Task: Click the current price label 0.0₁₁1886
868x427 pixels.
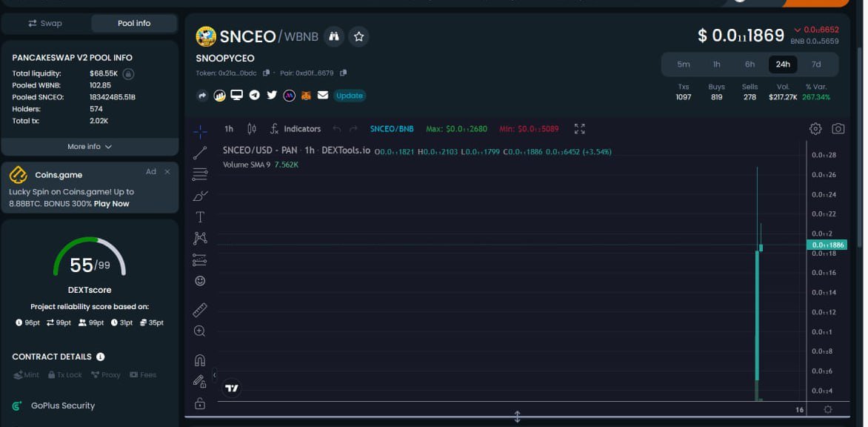Action: (827, 245)
